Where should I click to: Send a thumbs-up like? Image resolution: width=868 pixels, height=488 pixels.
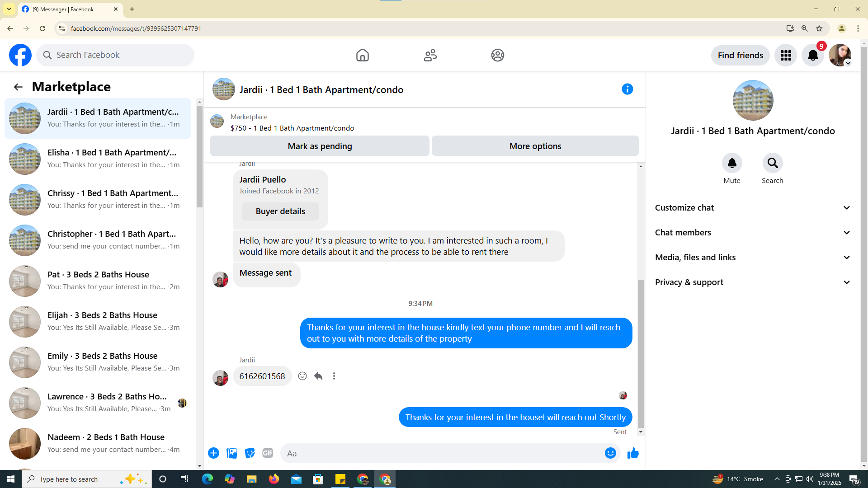633,453
